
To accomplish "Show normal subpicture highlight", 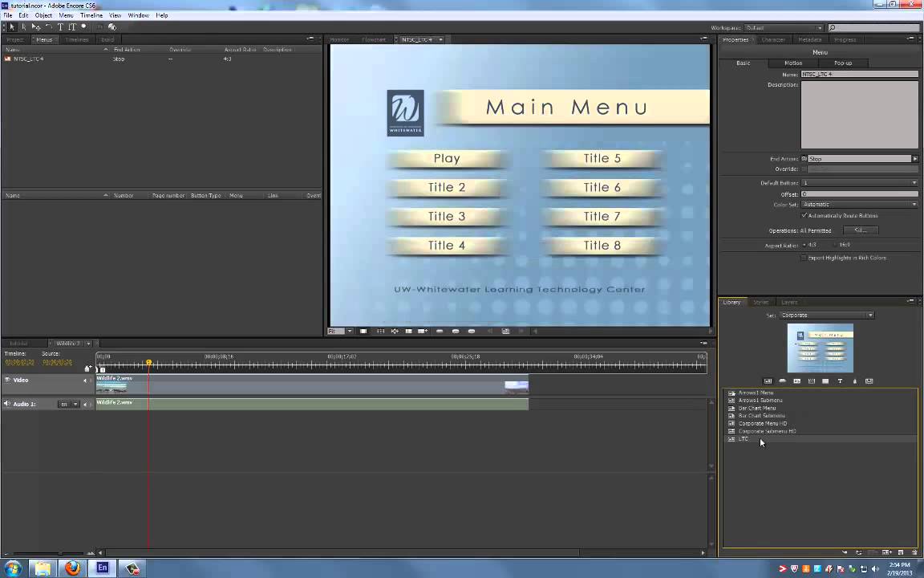I will tap(439, 332).
